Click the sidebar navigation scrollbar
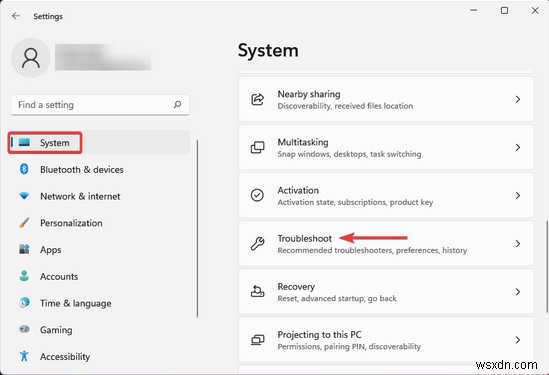549x375 pixels. (x=197, y=228)
